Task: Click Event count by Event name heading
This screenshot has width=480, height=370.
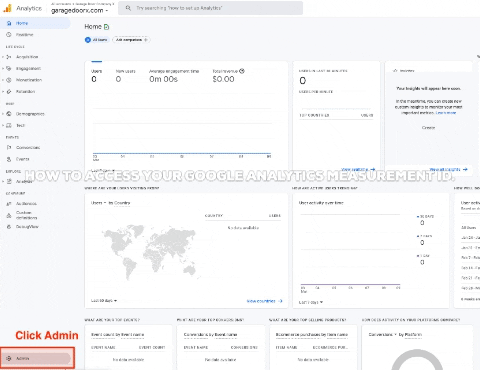Action: tap(118, 334)
